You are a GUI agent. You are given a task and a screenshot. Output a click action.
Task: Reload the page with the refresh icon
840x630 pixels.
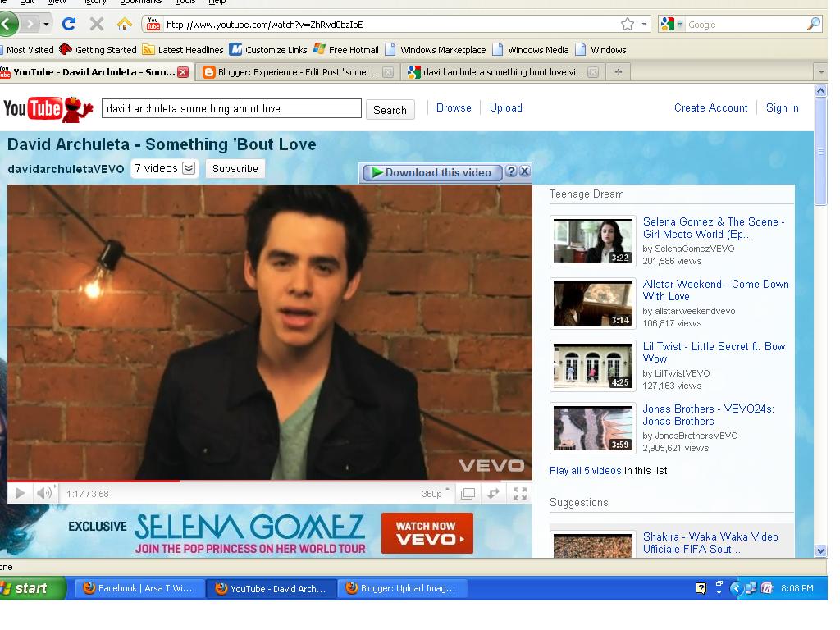click(69, 24)
